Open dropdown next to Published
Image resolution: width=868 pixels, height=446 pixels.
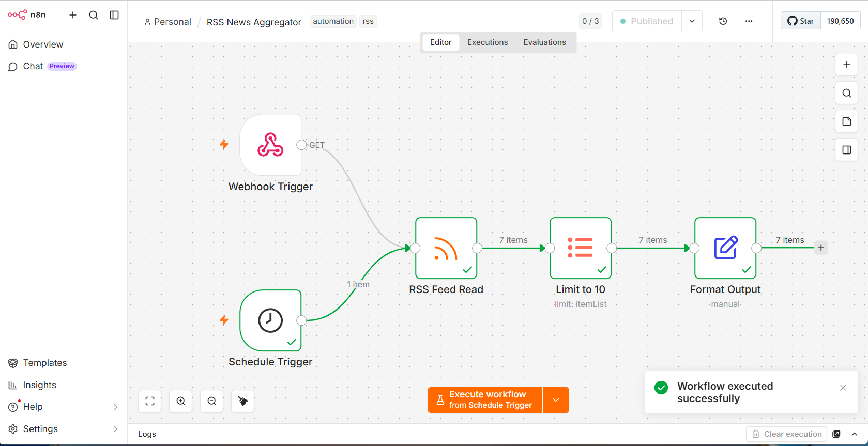692,21
